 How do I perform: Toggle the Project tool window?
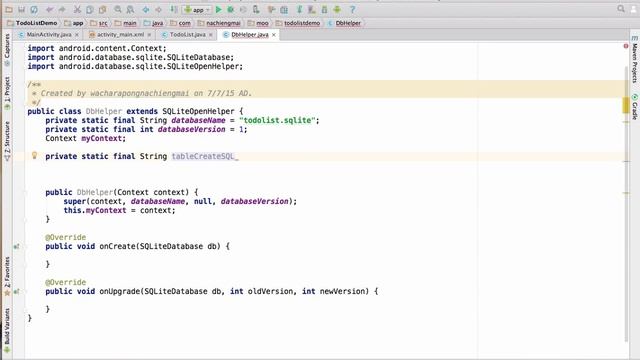[7, 93]
